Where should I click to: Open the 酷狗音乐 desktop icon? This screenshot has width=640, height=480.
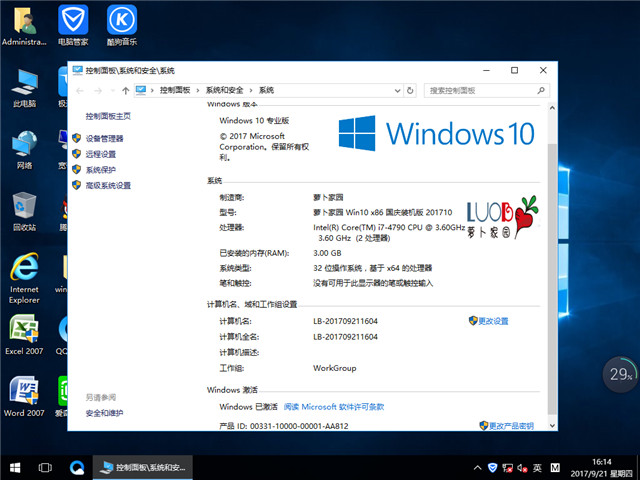(x=122, y=25)
